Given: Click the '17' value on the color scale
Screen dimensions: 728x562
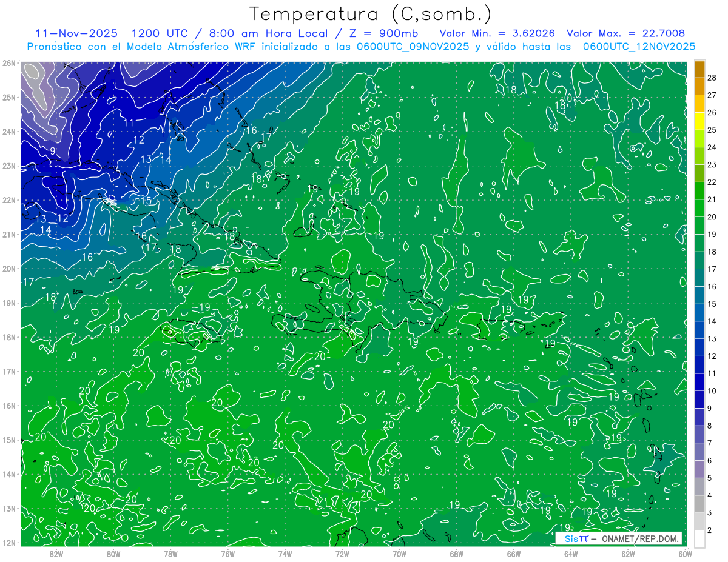Looking at the screenshot, I should click(712, 269).
